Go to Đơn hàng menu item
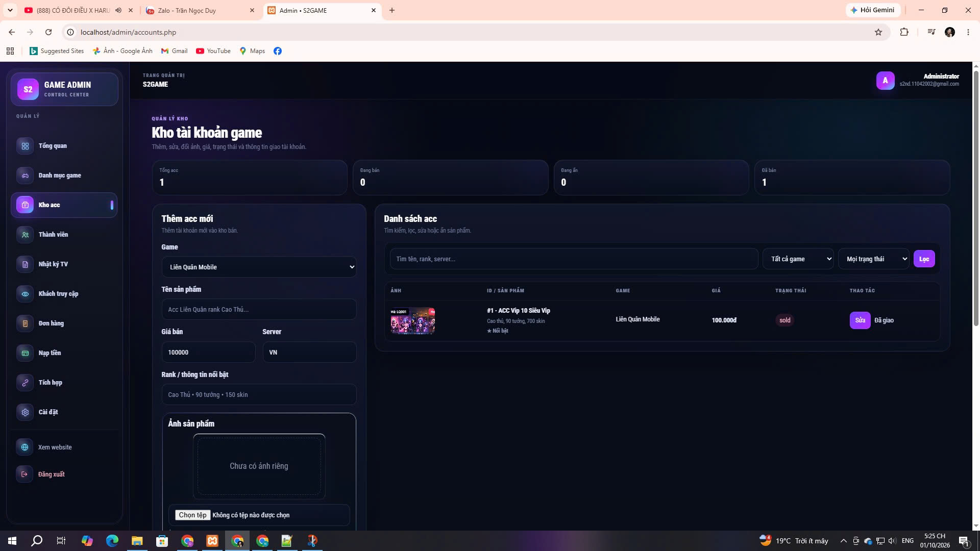The image size is (980, 551). point(64,323)
